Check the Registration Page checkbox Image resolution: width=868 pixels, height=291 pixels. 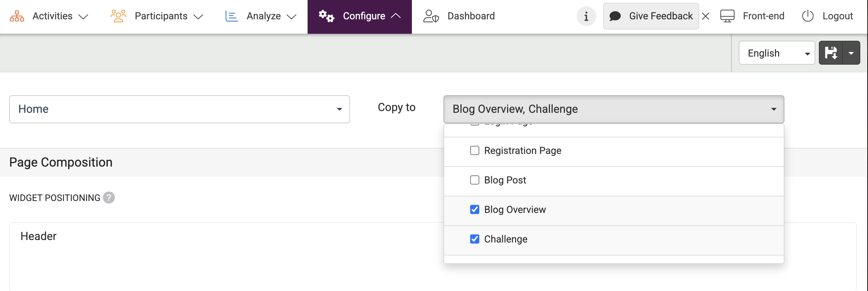pyautogui.click(x=475, y=151)
